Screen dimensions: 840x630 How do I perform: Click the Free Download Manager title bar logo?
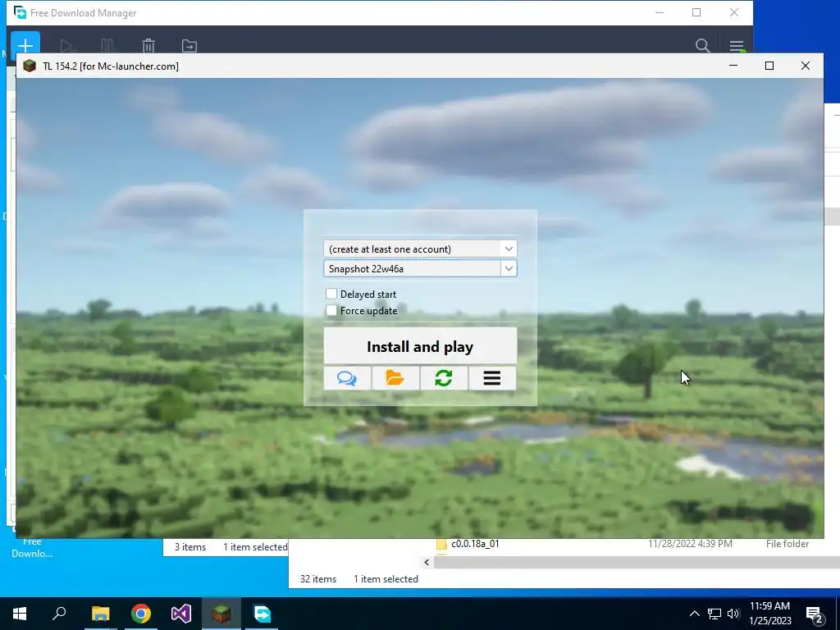(20, 12)
